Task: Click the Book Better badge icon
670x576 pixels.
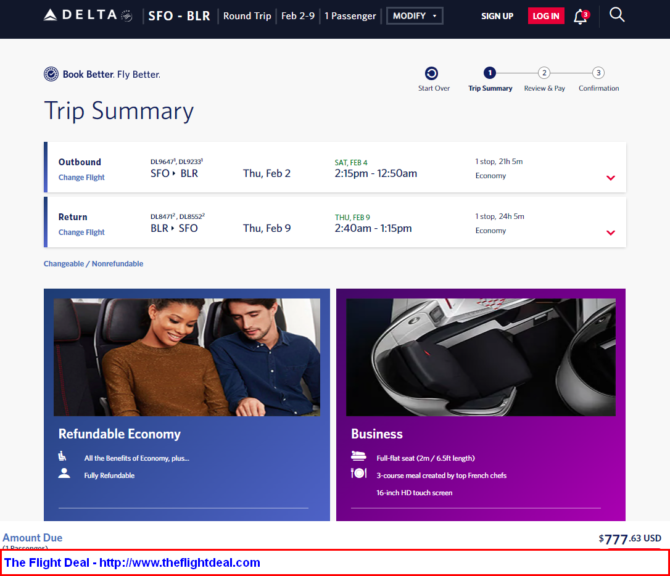Action: [x=51, y=74]
